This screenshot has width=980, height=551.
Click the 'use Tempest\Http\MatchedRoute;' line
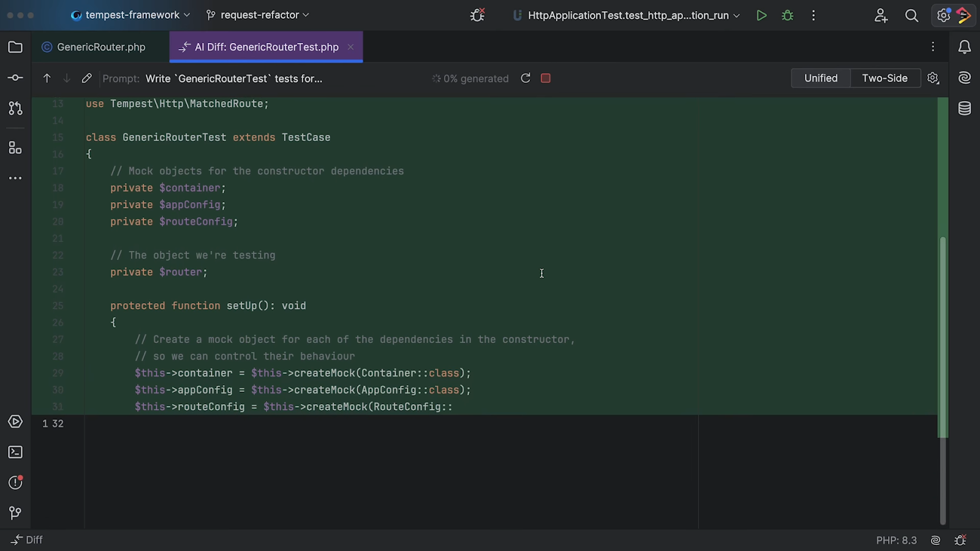(177, 103)
